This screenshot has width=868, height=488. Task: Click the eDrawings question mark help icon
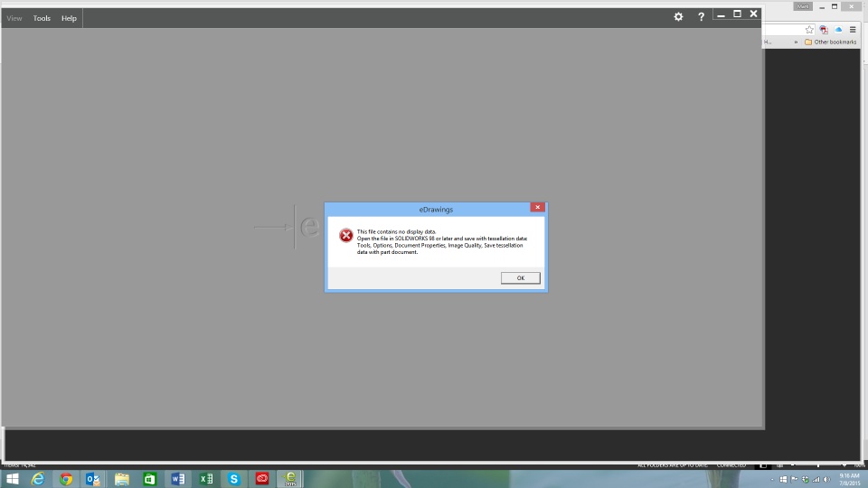click(x=701, y=16)
